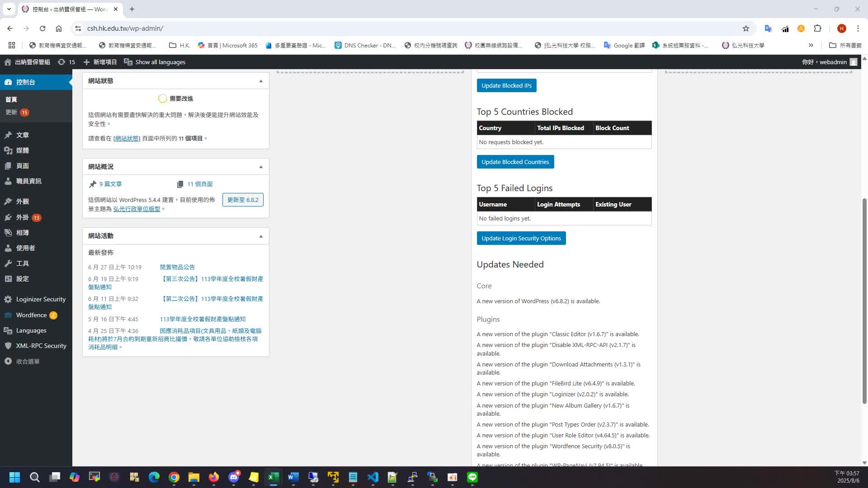Click the Loginizer Security gear icon
868x488 pixels.
click(x=8, y=299)
